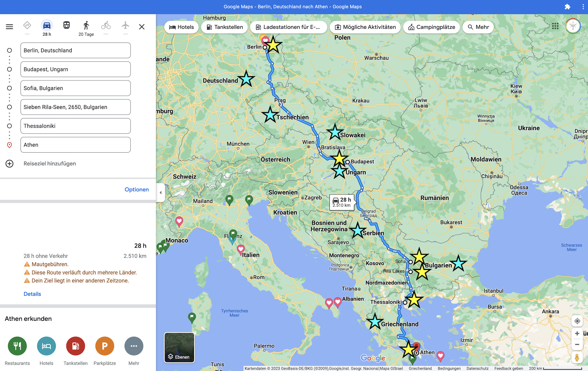Image resolution: width=588 pixels, height=371 pixels.
Task: Zoom in on the map
Action: 577,333
